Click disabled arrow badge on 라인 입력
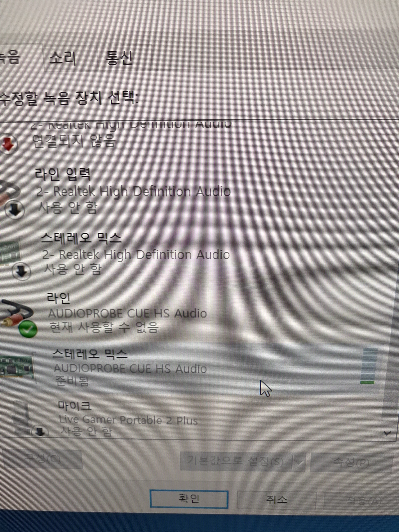 click(x=15, y=210)
